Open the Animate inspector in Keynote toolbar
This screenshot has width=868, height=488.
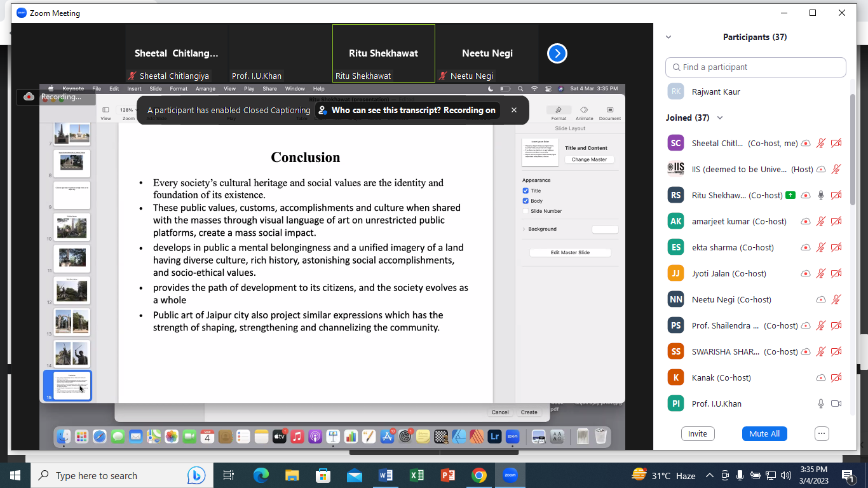coord(584,112)
